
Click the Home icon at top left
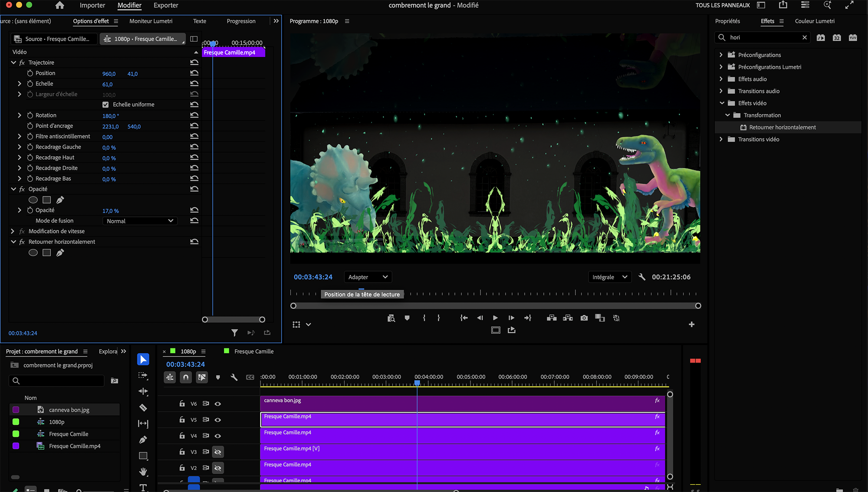[x=60, y=5]
